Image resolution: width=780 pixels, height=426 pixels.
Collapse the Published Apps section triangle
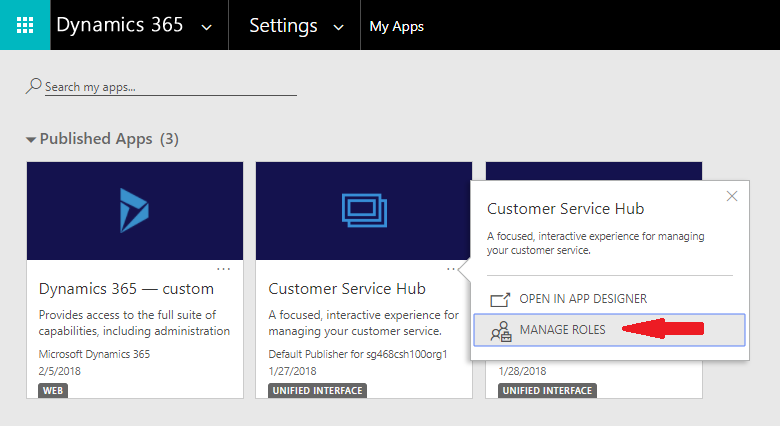click(31, 140)
